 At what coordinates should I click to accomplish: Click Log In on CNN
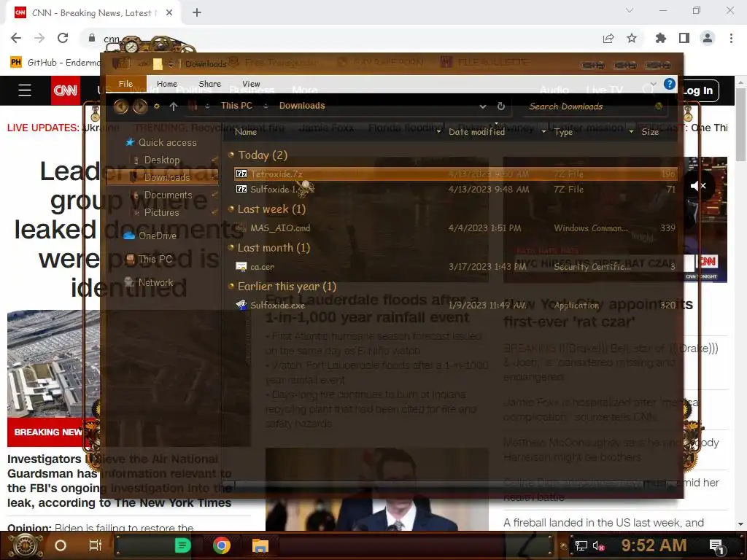click(x=697, y=90)
